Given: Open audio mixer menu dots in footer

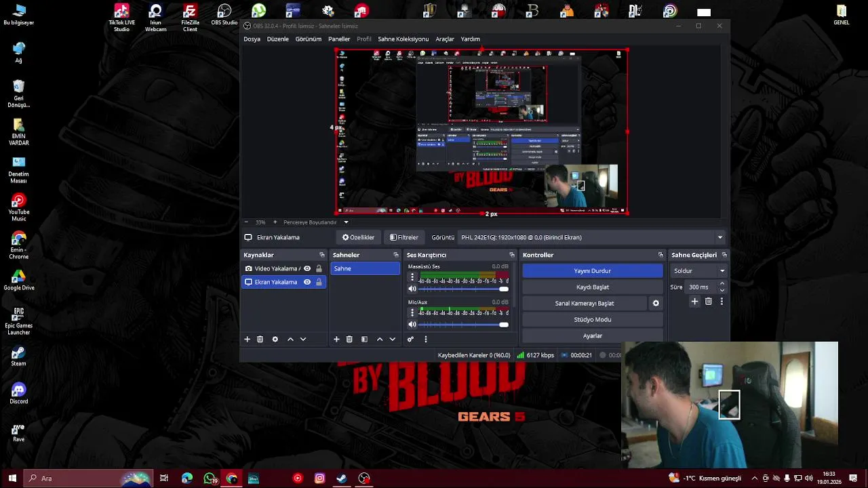Looking at the screenshot, I should 426,339.
